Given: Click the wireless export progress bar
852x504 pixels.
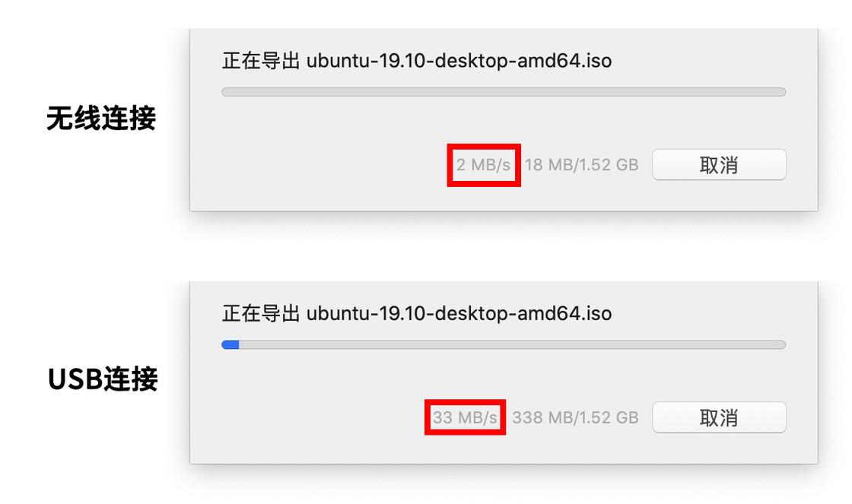Looking at the screenshot, I should tap(503, 92).
